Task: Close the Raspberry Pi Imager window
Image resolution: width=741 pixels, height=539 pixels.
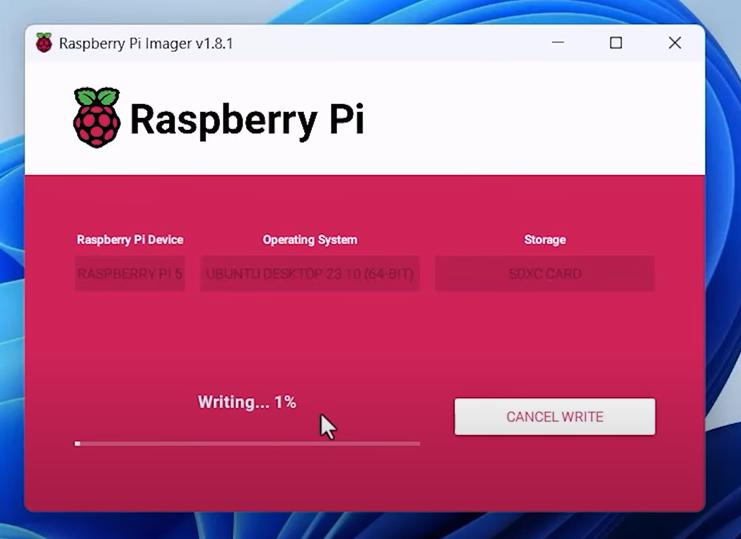Action: tap(675, 43)
